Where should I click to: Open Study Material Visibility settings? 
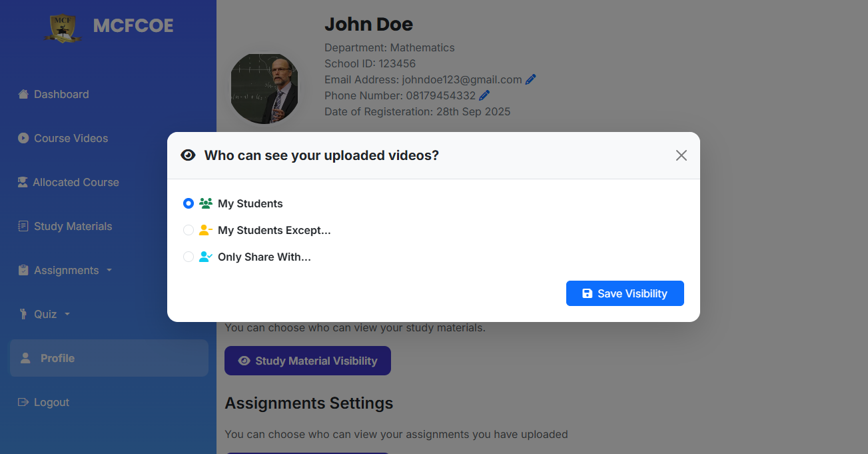pyautogui.click(x=308, y=361)
